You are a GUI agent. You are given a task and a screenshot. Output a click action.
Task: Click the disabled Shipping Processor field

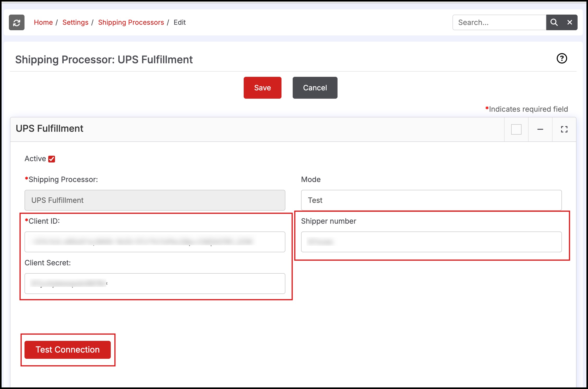coord(155,200)
